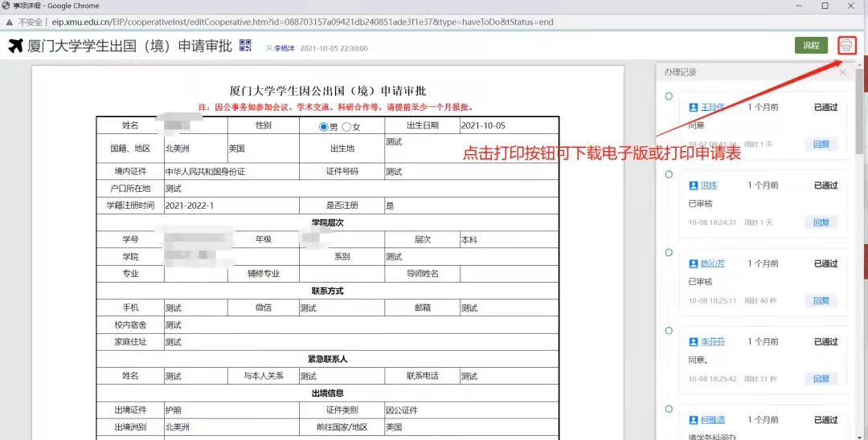Open 柯雅清's profile link

tap(712, 420)
